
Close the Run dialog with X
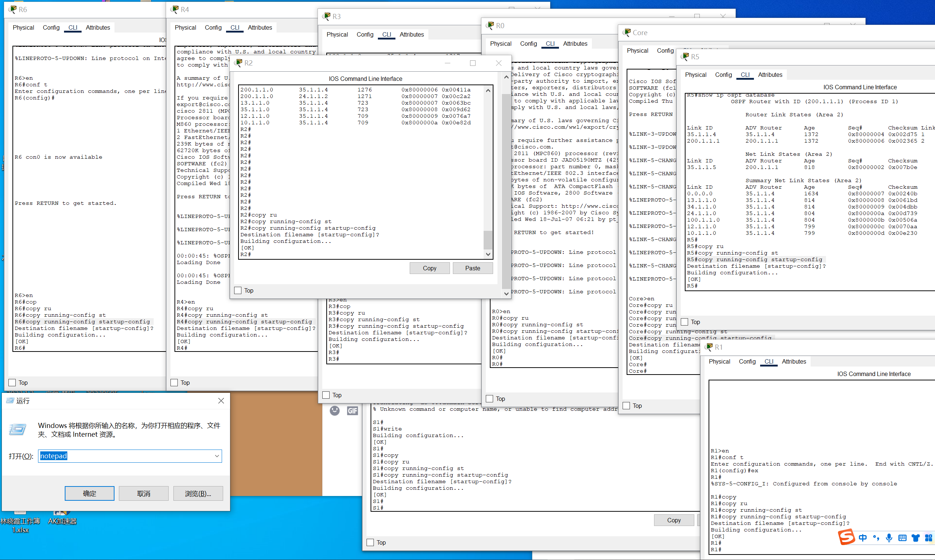coord(221,401)
